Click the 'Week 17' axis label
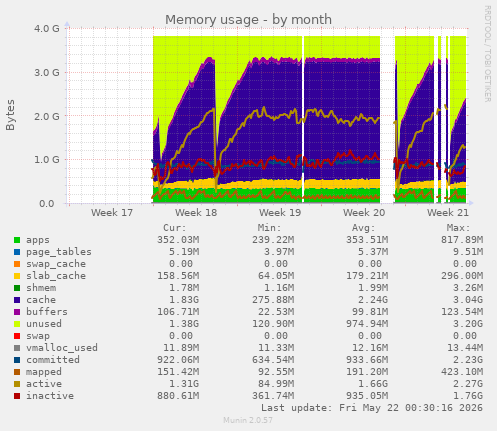The height and width of the screenshot is (431, 497). (112, 213)
